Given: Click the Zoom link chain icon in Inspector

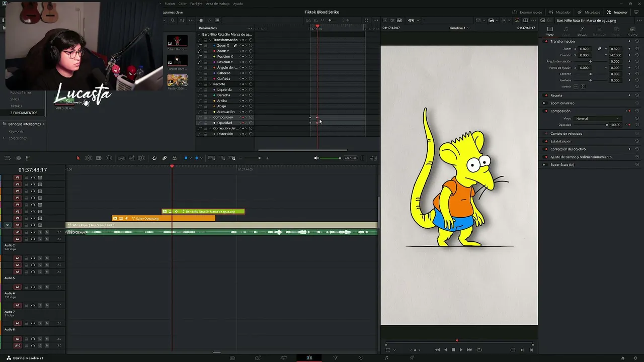Looking at the screenshot, I should [599, 49].
